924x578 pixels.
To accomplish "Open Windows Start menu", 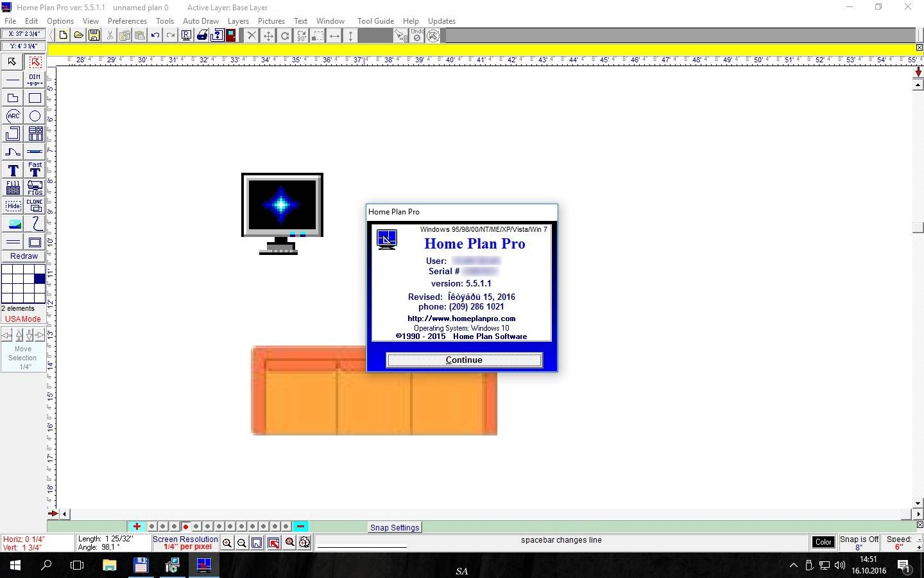I will pyautogui.click(x=15, y=566).
